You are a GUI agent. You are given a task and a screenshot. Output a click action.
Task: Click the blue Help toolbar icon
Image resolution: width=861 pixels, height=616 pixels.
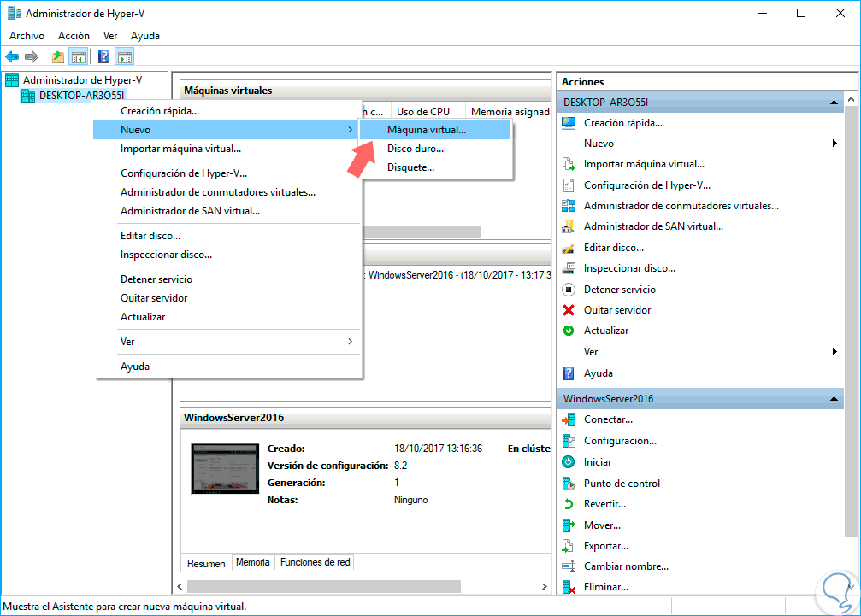(103, 56)
